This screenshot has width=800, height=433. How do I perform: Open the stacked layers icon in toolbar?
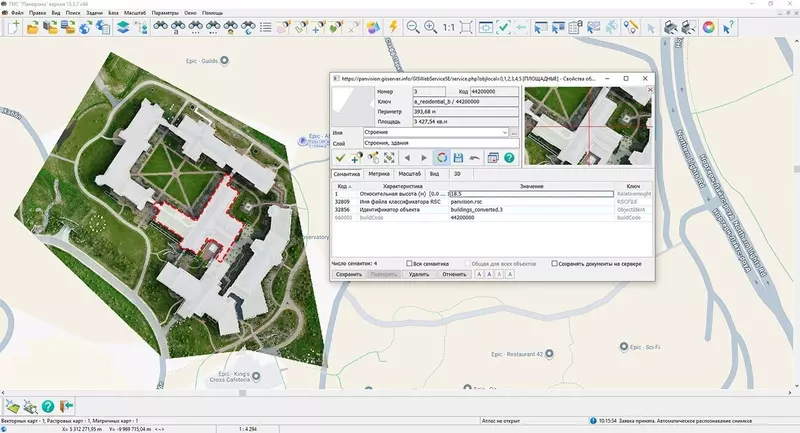coord(122,27)
